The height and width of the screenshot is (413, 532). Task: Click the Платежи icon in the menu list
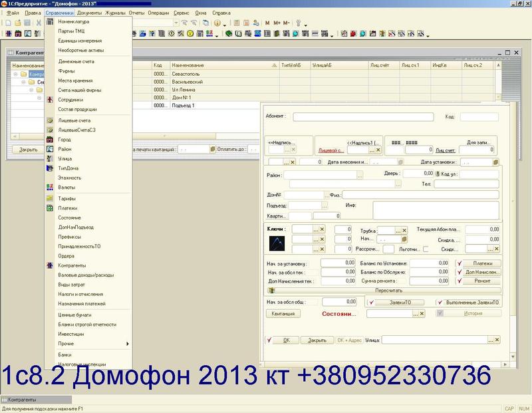(x=51, y=208)
